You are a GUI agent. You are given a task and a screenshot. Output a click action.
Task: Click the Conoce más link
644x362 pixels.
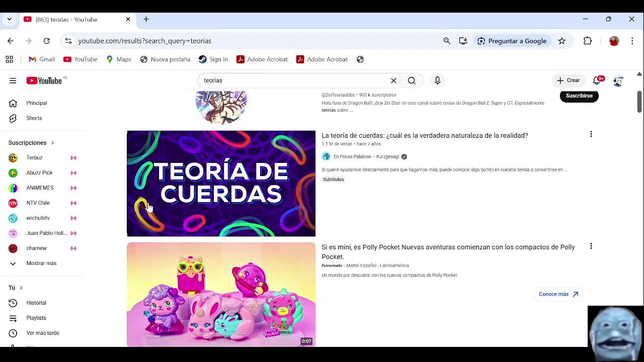558,294
